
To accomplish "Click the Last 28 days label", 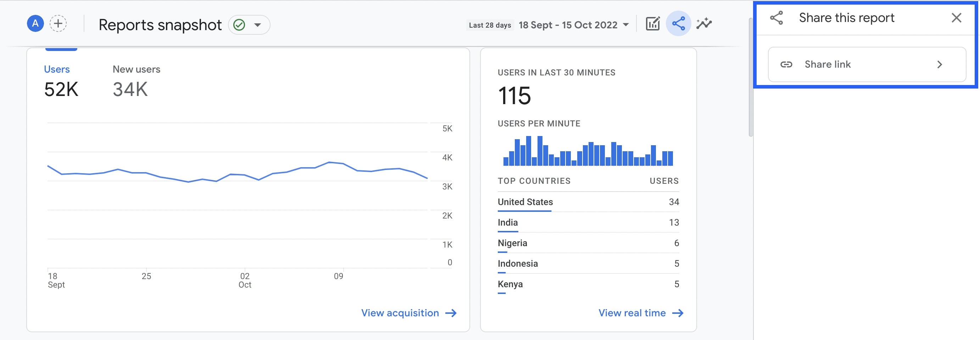I will [x=490, y=25].
